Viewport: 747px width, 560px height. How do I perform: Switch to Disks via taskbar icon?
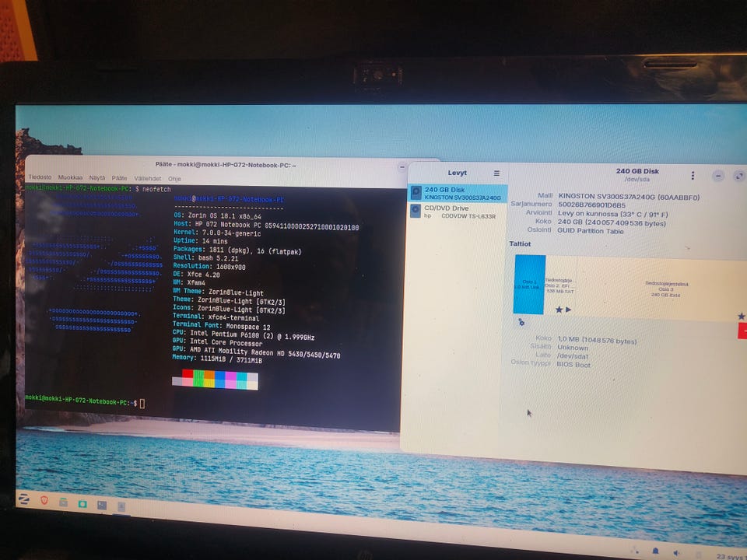point(121,506)
